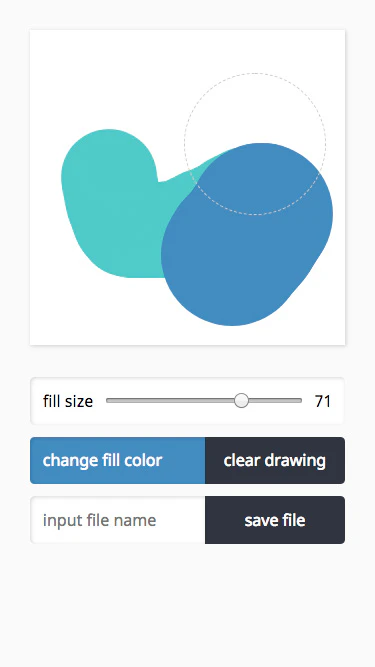Image resolution: width=375 pixels, height=667 pixels.
Task: Clear the drawing canvas
Action: click(x=275, y=460)
